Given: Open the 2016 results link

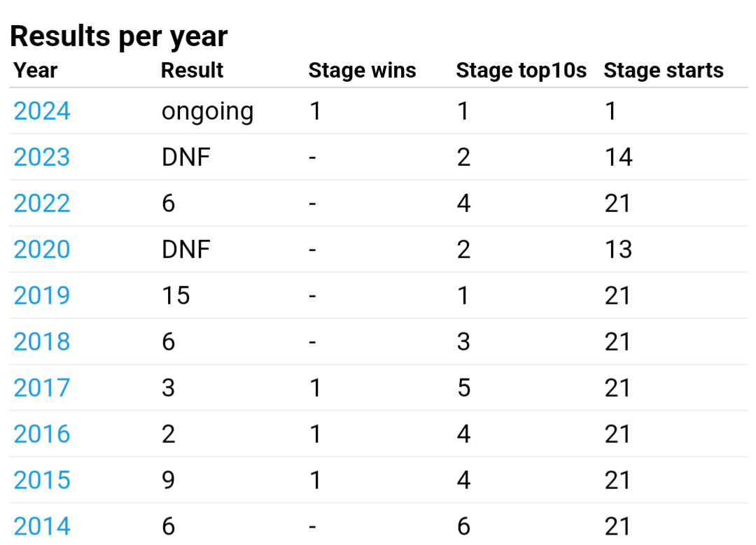Looking at the screenshot, I should [x=42, y=434].
